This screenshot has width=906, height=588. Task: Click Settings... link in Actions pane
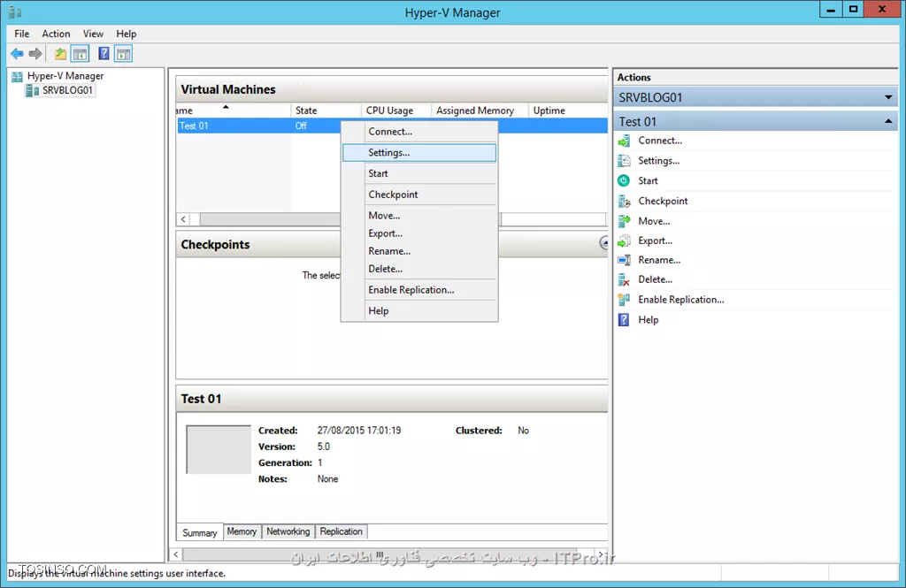pos(658,161)
